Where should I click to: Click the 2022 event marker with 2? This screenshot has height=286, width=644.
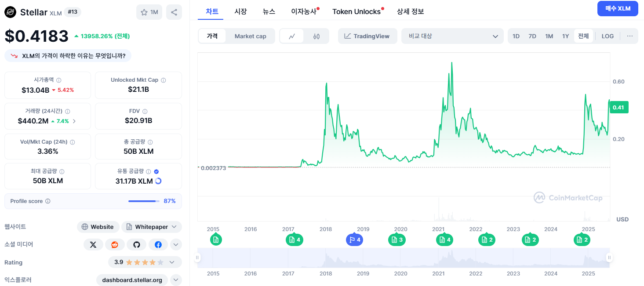pos(487,240)
